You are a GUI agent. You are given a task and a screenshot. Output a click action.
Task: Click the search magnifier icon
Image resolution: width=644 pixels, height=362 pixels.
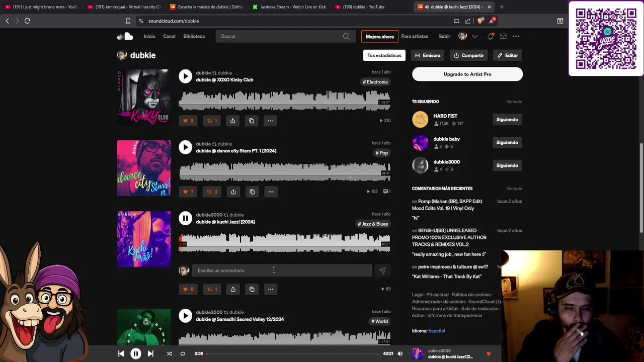pos(346,36)
